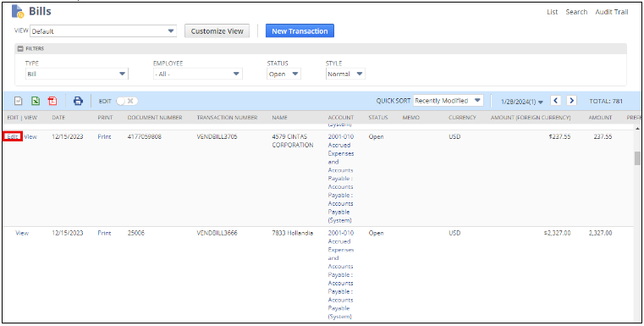Open the Search link

pos(576,12)
